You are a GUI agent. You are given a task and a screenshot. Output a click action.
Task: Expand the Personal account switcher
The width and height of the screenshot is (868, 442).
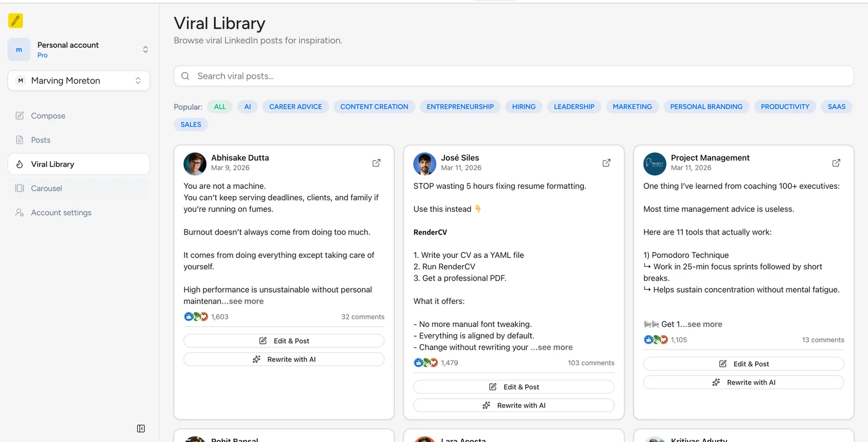[x=145, y=49]
